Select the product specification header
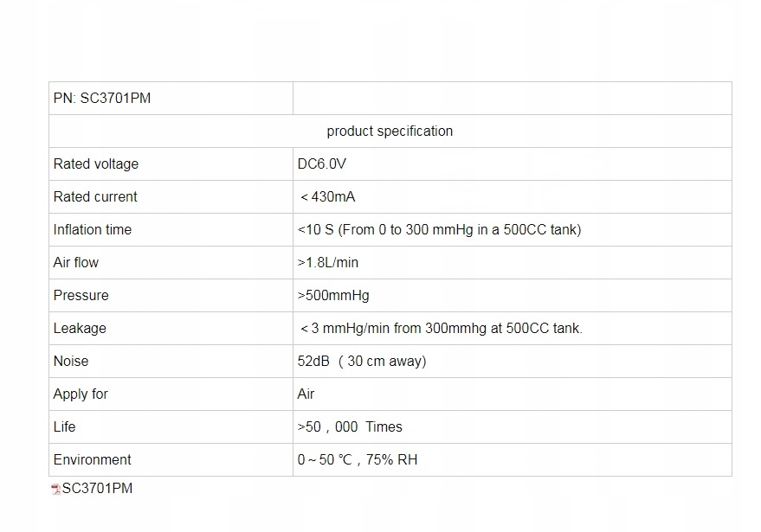The width and height of the screenshot is (761, 532). [390, 131]
